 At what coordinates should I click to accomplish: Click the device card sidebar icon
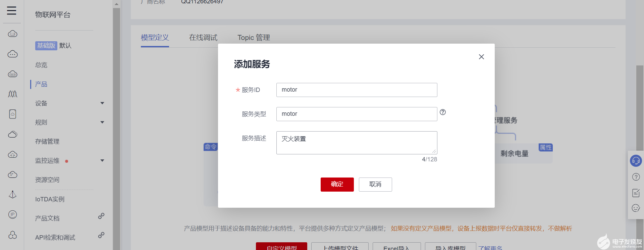click(12, 114)
